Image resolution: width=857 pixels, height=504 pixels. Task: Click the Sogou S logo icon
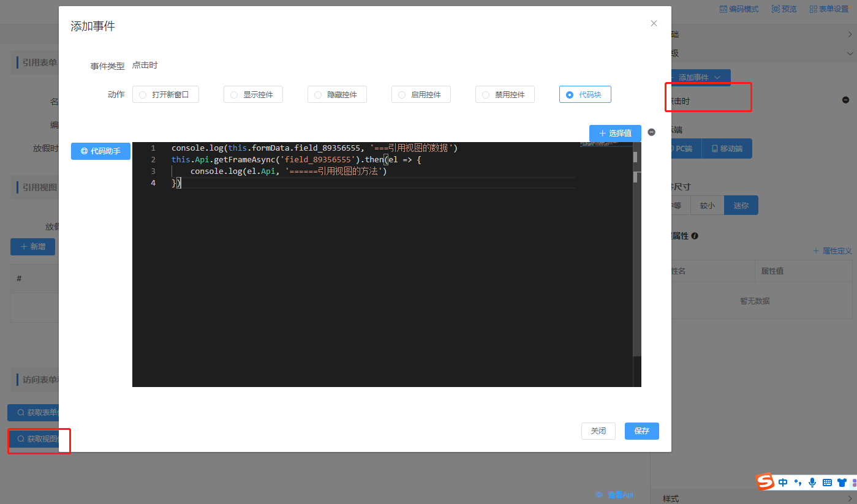coord(765,482)
